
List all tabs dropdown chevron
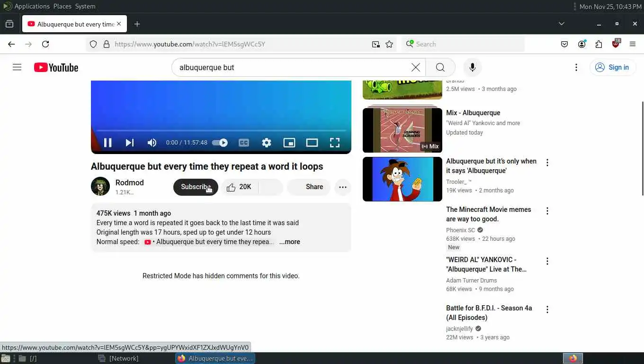(561, 24)
